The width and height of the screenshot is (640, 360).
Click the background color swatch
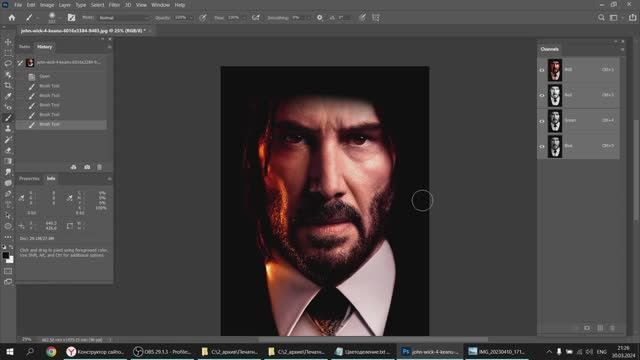point(10,260)
